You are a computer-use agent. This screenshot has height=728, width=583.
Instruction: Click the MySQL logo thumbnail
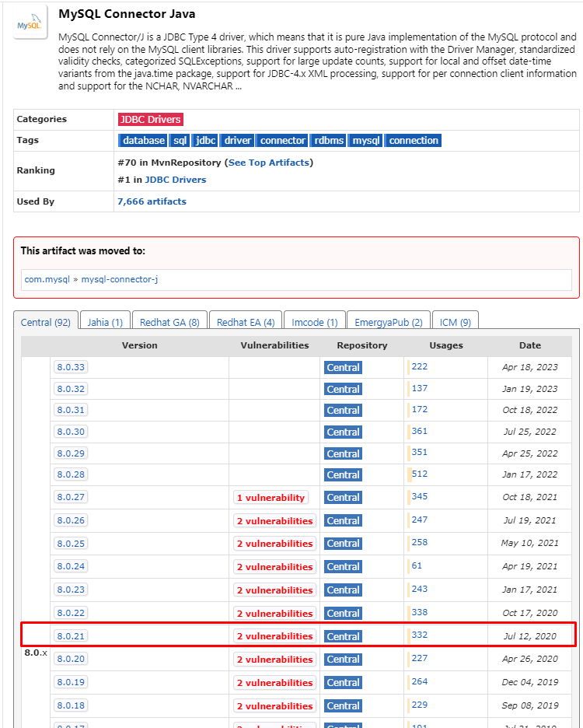[x=30, y=22]
